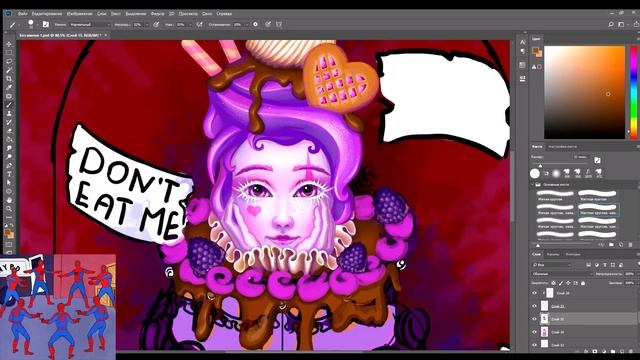The height and width of the screenshot is (360, 640).
Task: Open the layer blend mode Обычные dropdown
Action: [x=562, y=274]
